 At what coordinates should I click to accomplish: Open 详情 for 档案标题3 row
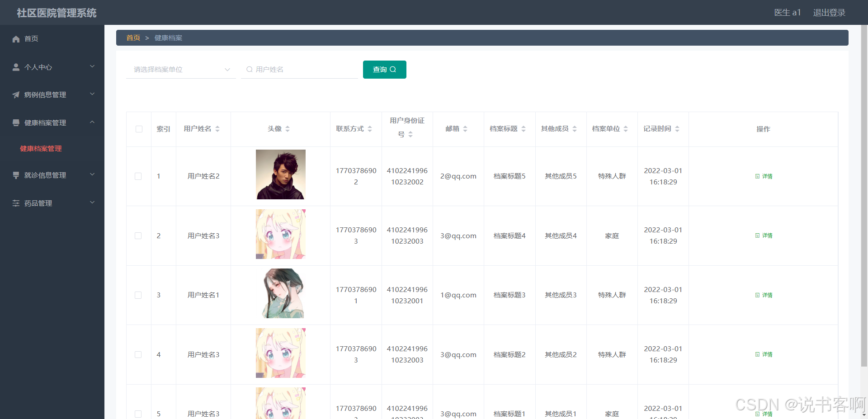point(764,295)
